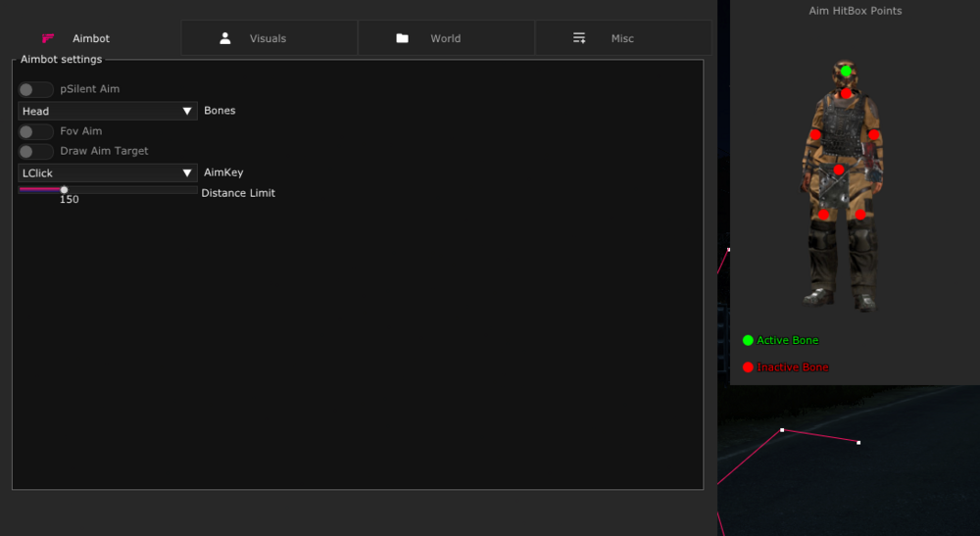Click the Aimbot settings group label

tap(61, 60)
